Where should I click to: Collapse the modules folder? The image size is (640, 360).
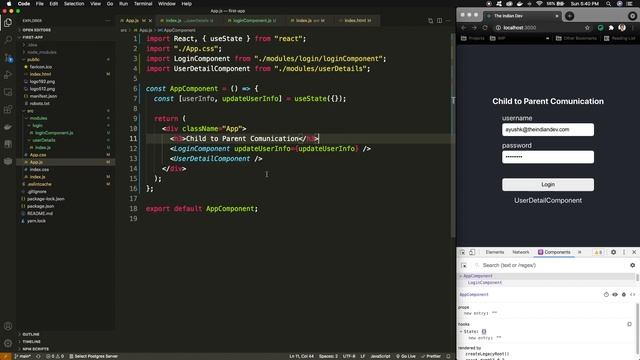click(x=38, y=118)
